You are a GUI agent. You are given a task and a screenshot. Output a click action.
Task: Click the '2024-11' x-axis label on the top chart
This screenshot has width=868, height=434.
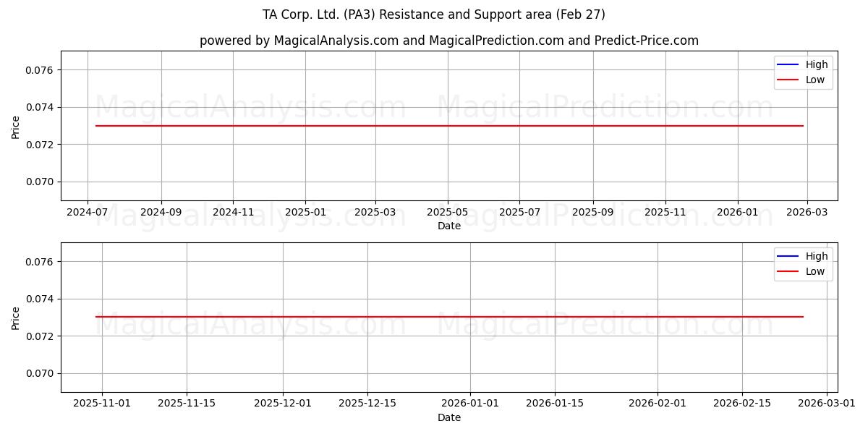233,213
